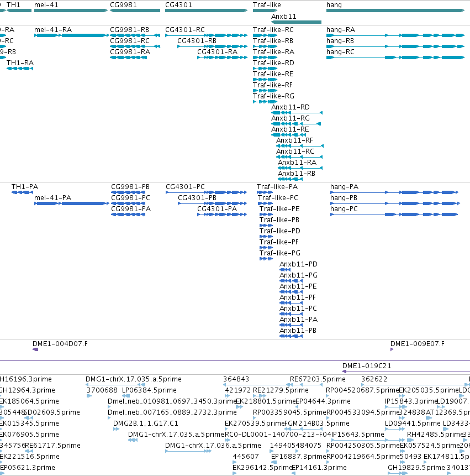The width and height of the screenshot is (470, 476).
Task: Click protein Anxb11-PB
Action: click(291, 336)
